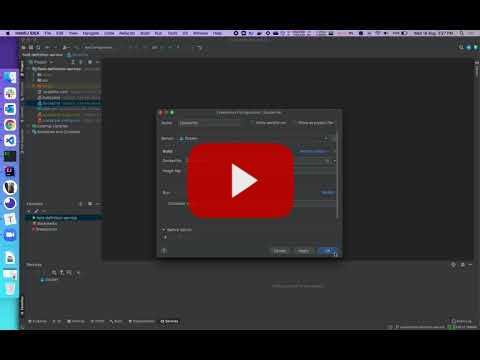Screen dimensions: 480x360
Task: Click the configuration Name input field
Action: click(209, 123)
